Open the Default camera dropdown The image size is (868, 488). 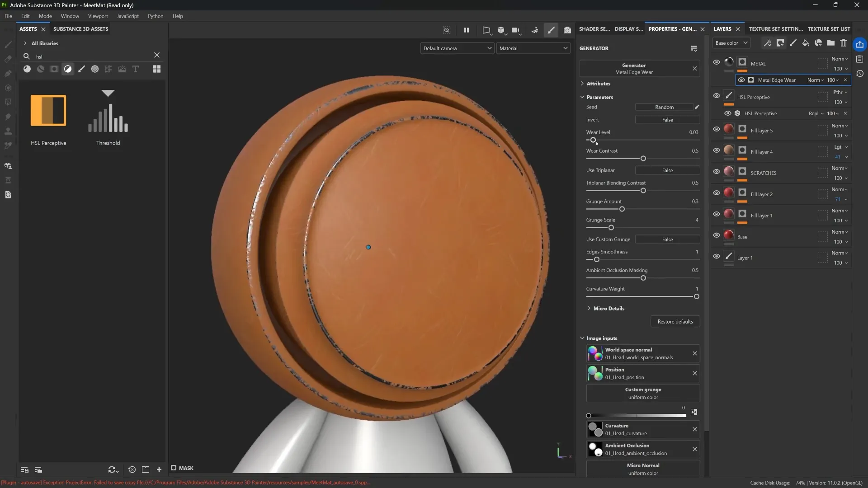pyautogui.click(x=457, y=48)
